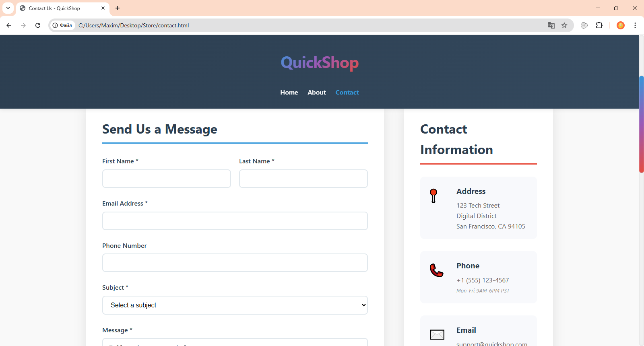Open the Contact nav link

[x=347, y=93]
